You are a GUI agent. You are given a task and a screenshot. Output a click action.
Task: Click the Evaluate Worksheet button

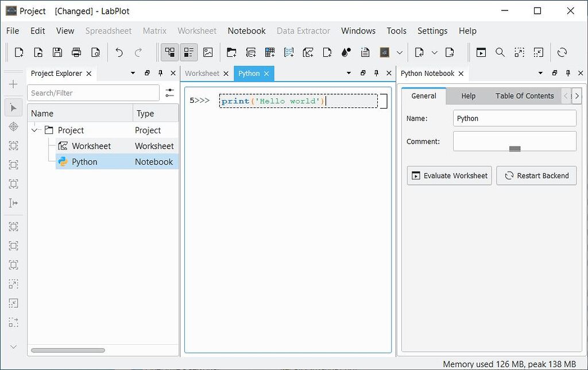448,175
